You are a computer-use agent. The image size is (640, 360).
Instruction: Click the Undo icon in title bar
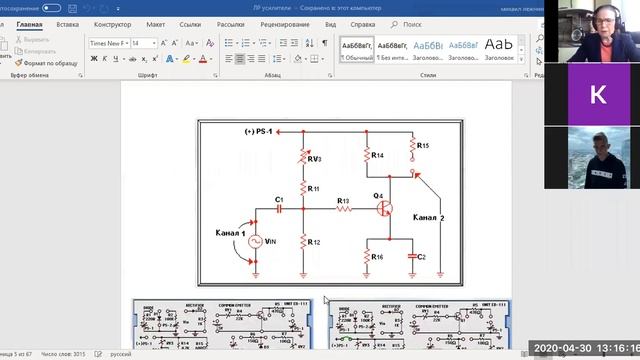(87, 8)
